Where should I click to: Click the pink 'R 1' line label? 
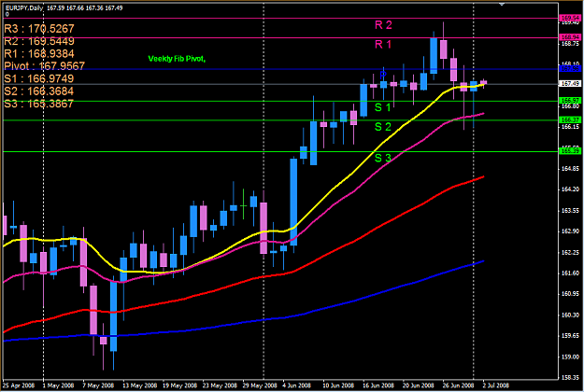[x=383, y=45]
